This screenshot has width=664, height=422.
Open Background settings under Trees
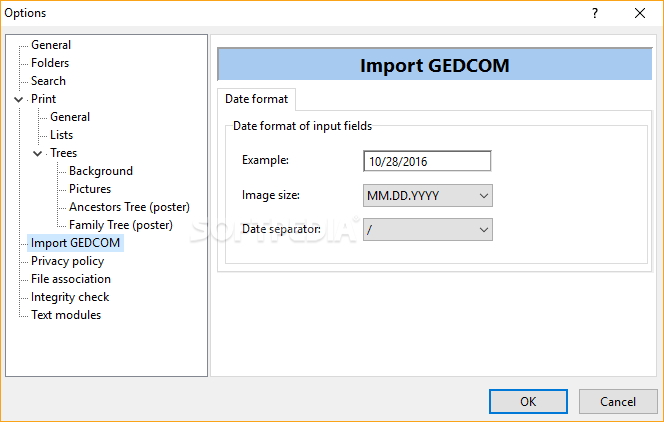[100, 171]
